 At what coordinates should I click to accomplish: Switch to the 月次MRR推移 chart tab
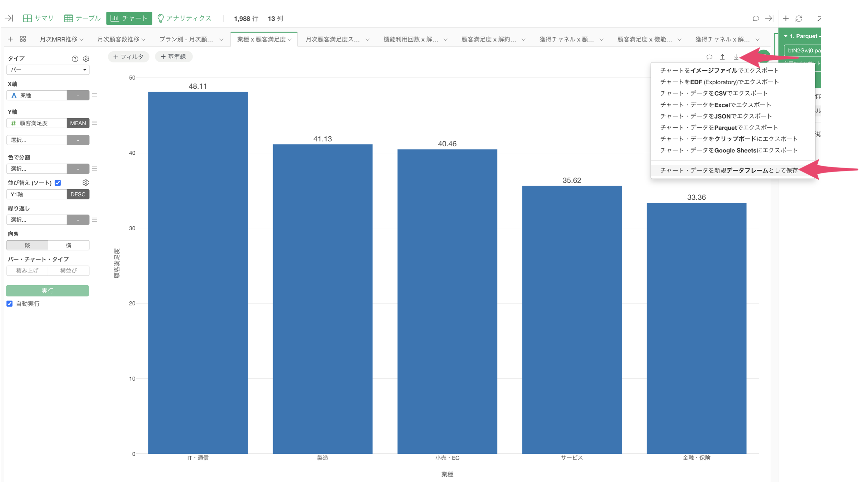click(59, 39)
